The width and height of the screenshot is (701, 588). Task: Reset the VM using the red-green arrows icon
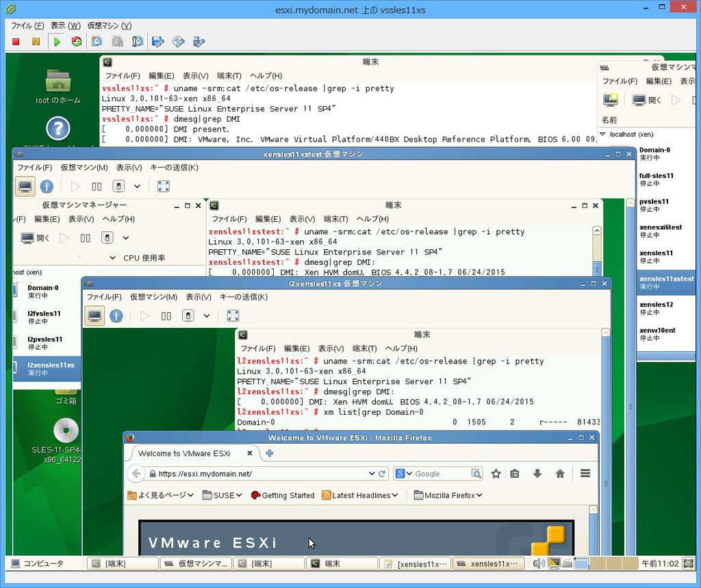coord(77,42)
